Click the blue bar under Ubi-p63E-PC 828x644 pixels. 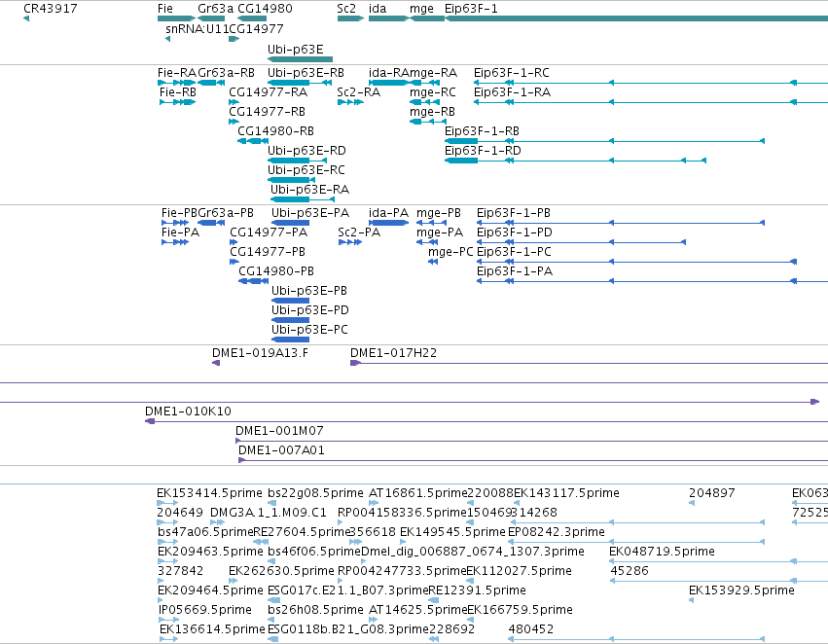[x=290, y=340]
